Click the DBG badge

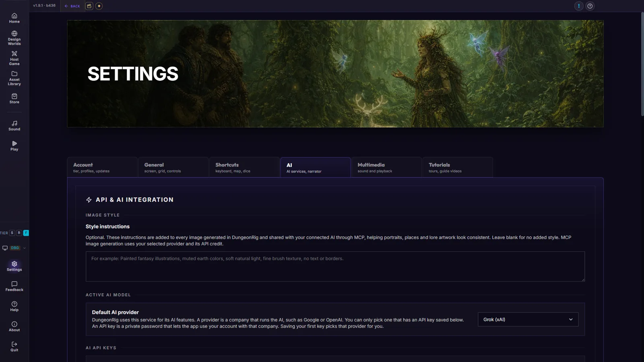15,248
